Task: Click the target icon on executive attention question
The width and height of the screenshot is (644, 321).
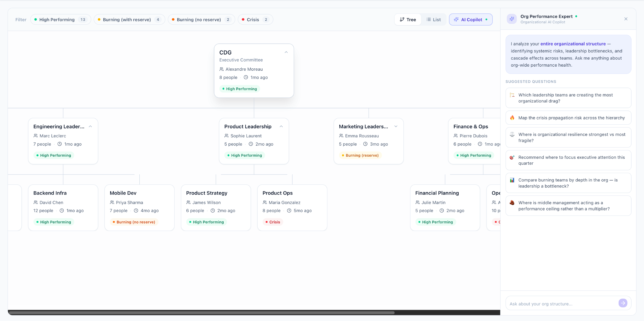Action: 512,157
